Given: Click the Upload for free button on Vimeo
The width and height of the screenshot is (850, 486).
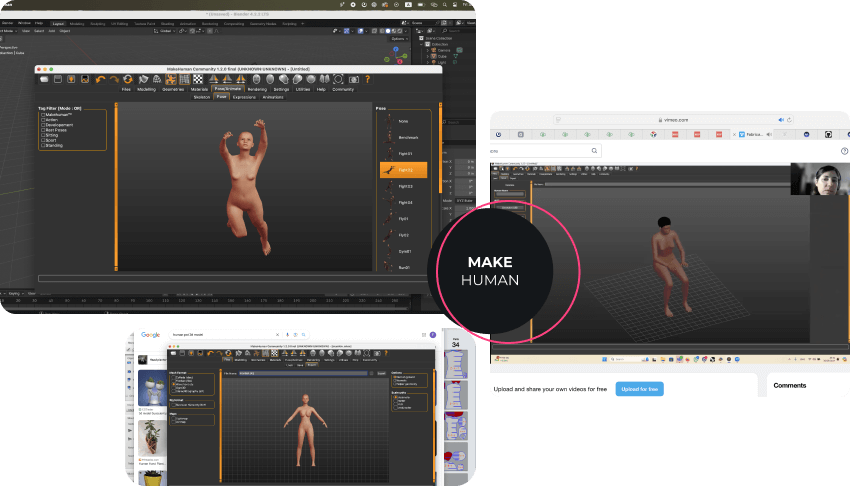Looking at the screenshot, I should coord(640,389).
